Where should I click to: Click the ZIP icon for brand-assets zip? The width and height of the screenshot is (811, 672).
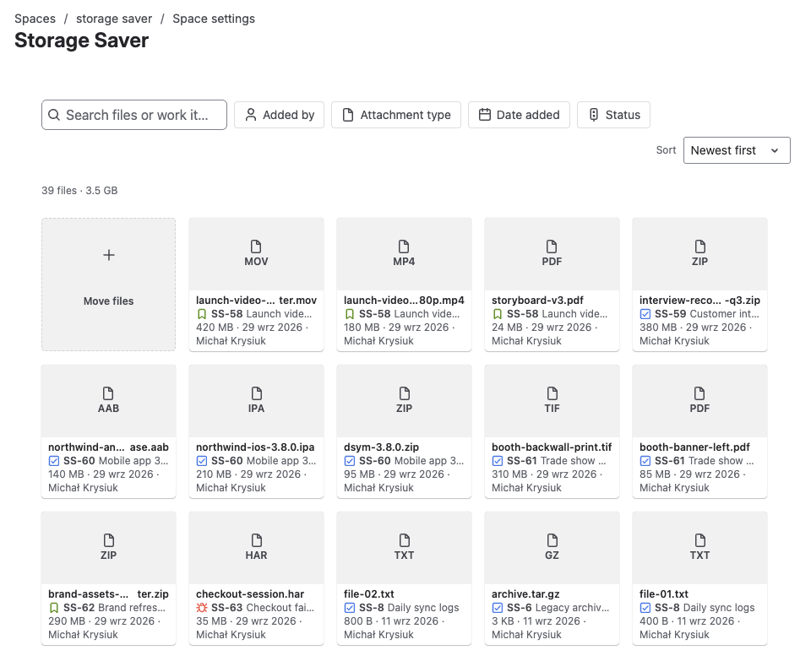click(108, 540)
